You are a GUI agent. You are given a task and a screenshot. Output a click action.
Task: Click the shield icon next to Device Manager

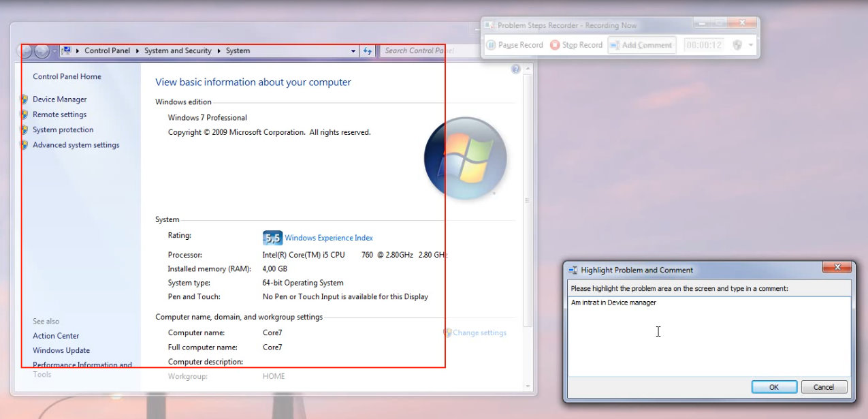click(x=24, y=99)
